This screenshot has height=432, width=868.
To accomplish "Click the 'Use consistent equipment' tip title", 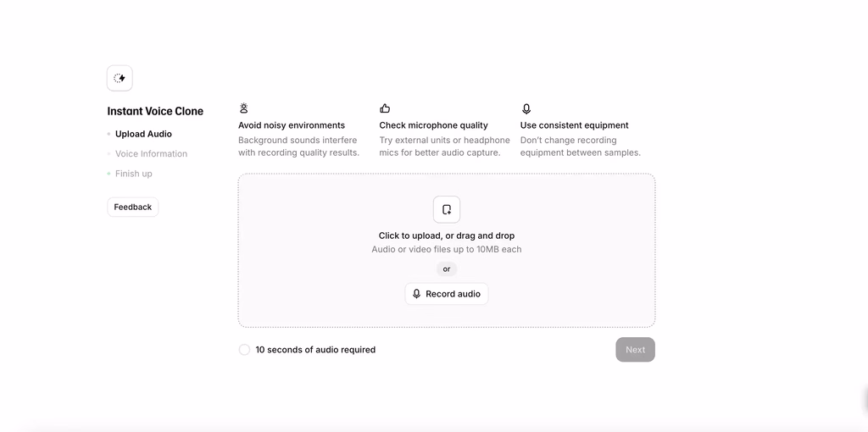I will tap(575, 125).
